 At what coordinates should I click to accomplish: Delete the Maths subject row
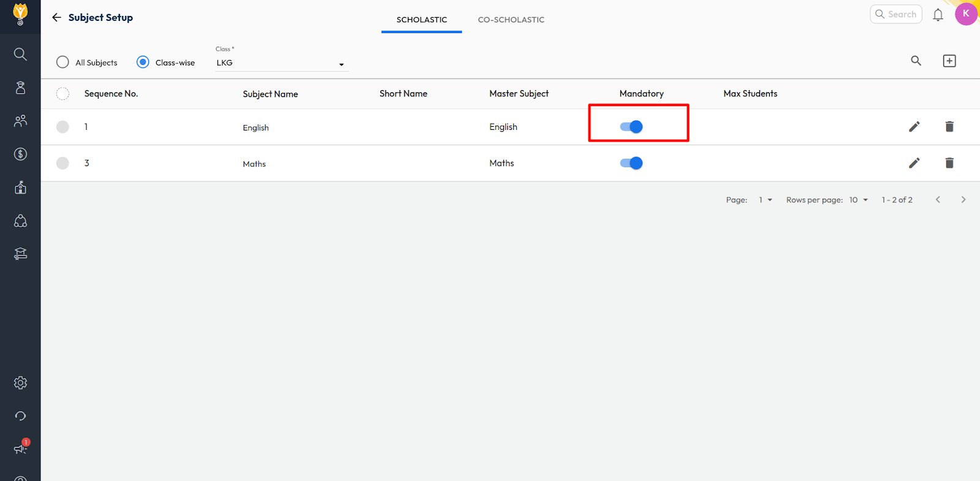[x=949, y=163]
